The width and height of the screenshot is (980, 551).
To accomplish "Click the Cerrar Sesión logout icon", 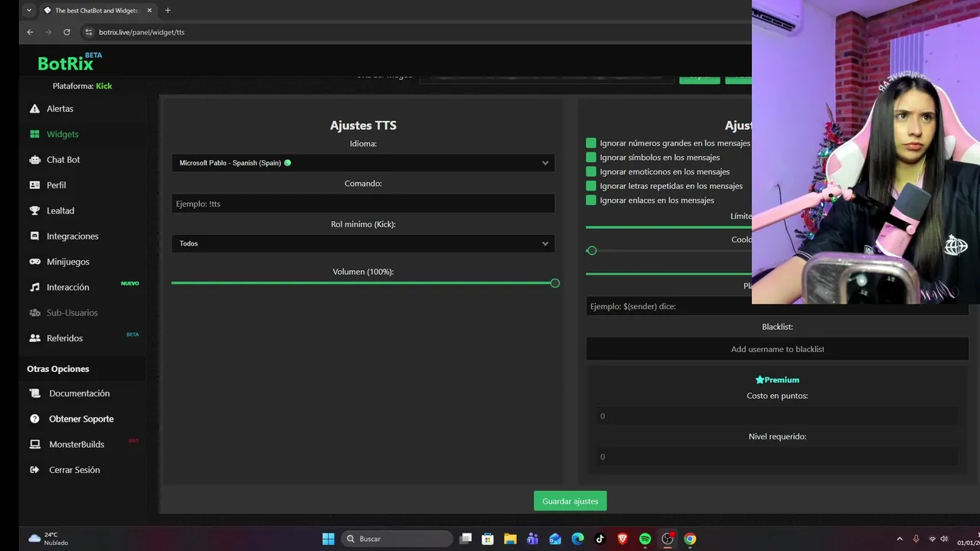I will pyautogui.click(x=34, y=470).
